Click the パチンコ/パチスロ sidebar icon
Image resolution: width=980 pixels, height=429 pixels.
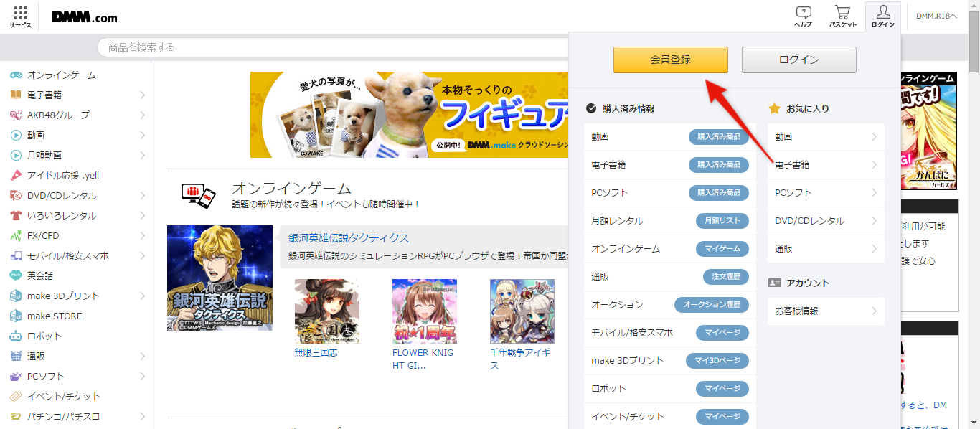pos(15,416)
